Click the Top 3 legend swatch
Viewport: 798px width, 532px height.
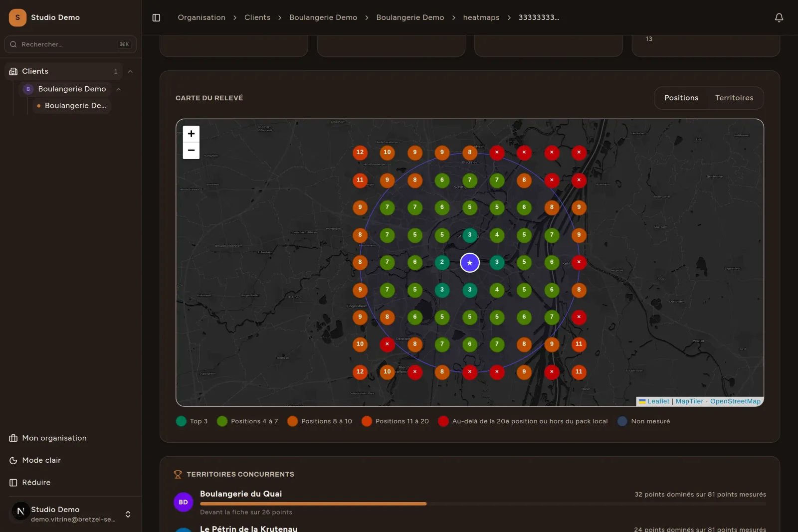tap(181, 421)
